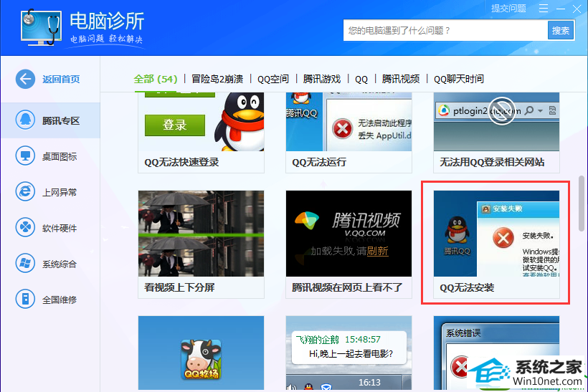Close the 电脑诊所 window
This screenshot has width=588, height=392.
(577, 9)
